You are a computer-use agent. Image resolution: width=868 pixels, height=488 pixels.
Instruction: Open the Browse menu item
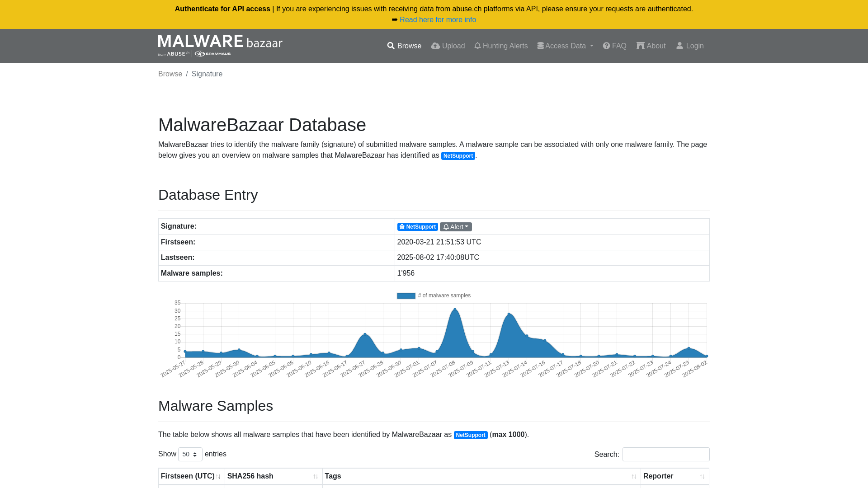(404, 46)
